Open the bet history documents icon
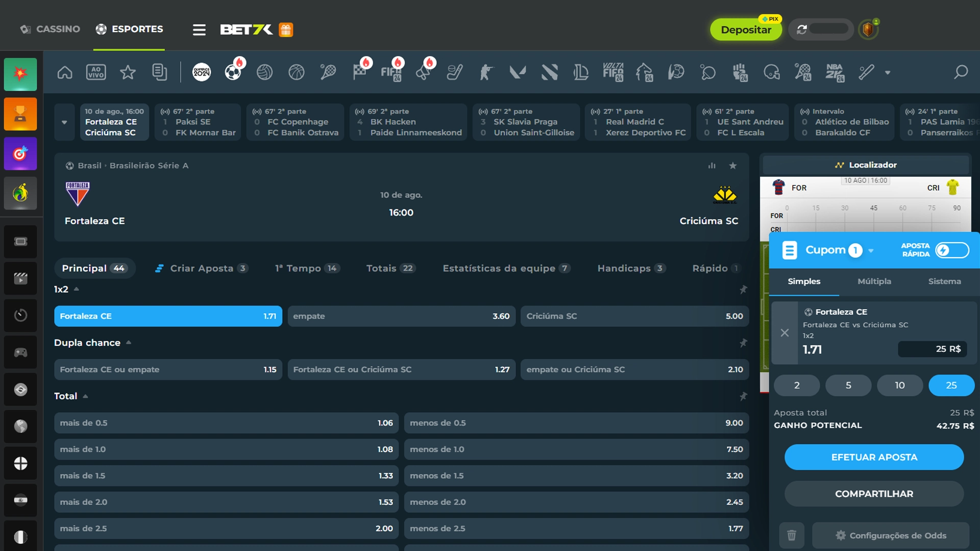The width and height of the screenshot is (980, 551). [x=160, y=72]
